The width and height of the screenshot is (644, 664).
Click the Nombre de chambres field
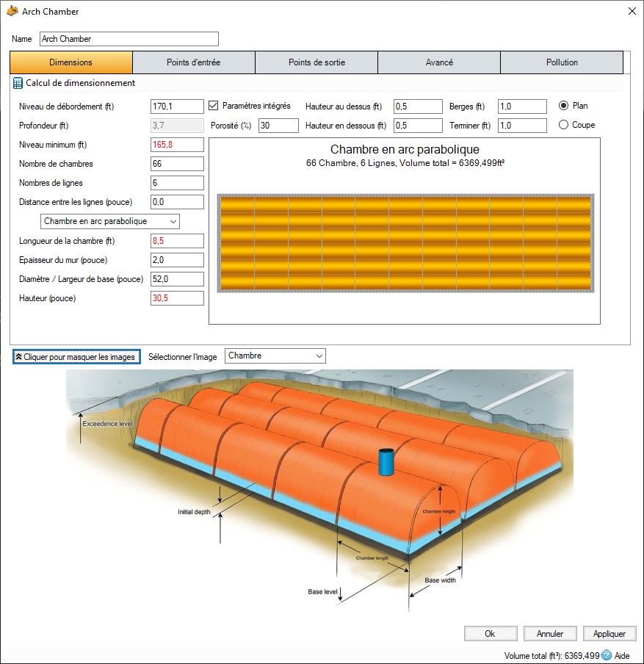pyautogui.click(x=177, y=164)
